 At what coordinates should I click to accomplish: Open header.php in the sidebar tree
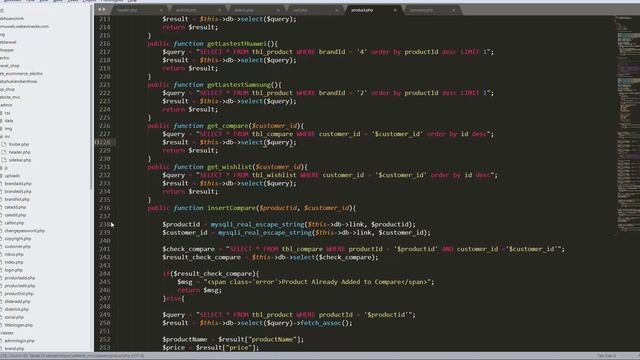click(20, 152)
